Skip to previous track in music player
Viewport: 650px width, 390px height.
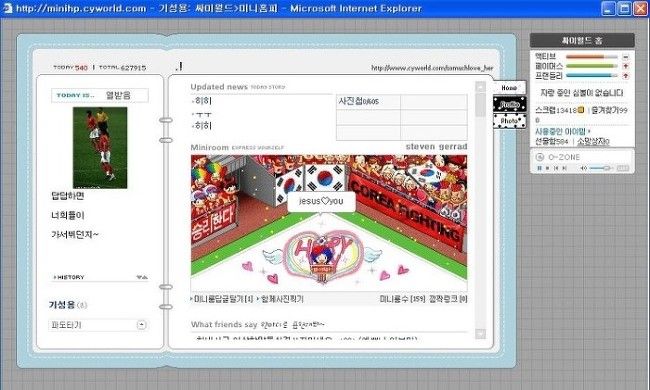(x=556, y=168)
